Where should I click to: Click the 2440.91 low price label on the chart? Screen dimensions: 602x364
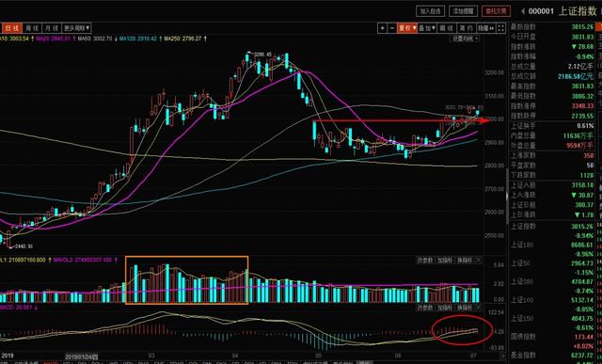point(24,246)
